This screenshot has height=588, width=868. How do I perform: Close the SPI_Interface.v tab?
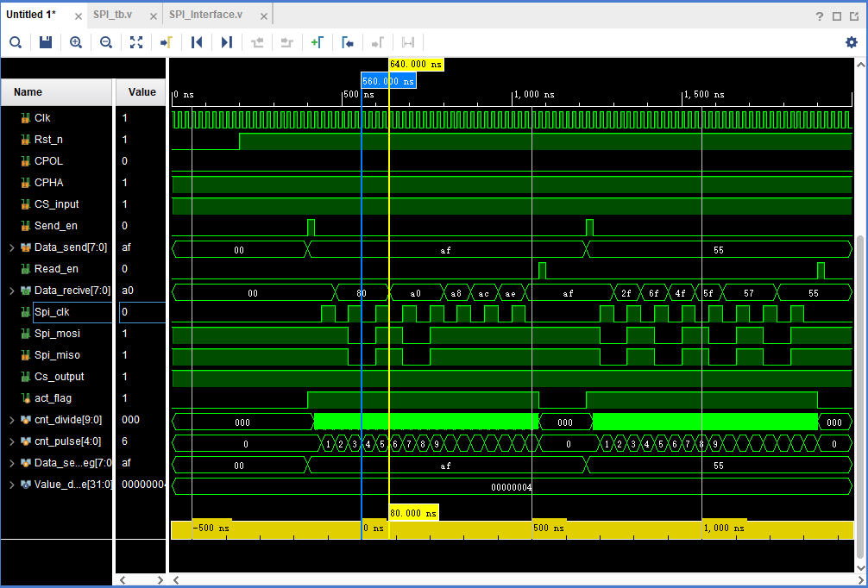click(x=264, y=16)
